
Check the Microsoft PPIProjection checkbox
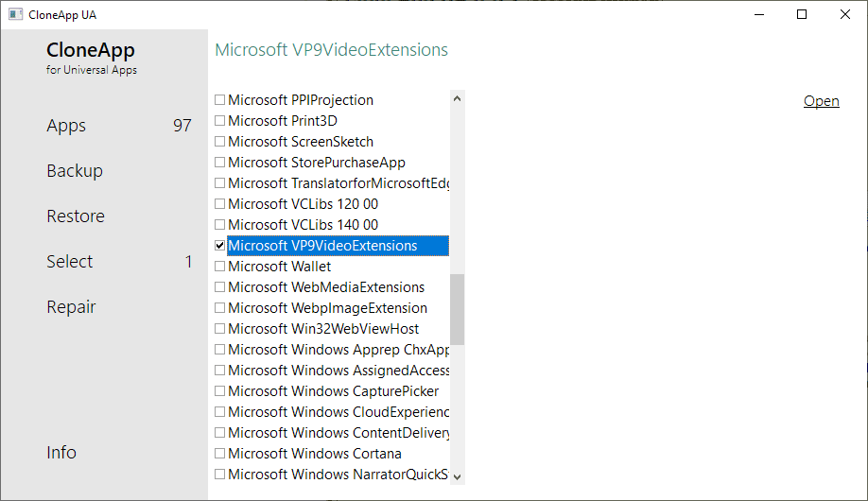[x=219, y=99]
